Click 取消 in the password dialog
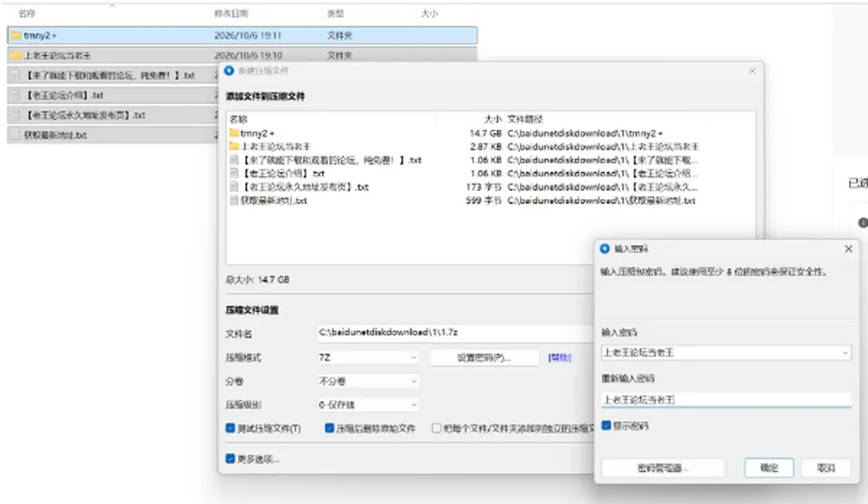The image size is (868, 504). click(826, 468)
